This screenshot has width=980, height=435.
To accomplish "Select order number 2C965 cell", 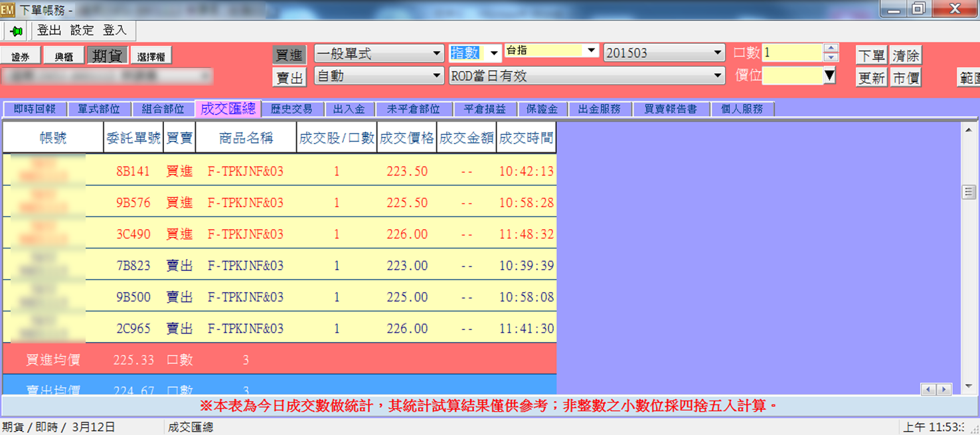I will click(x=133, y=328).
